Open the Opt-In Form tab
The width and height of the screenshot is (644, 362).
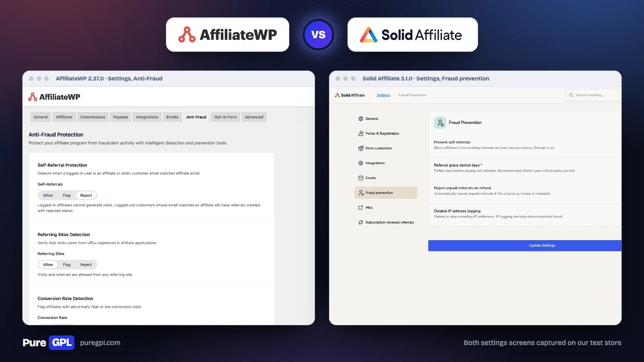pos(225,117)
